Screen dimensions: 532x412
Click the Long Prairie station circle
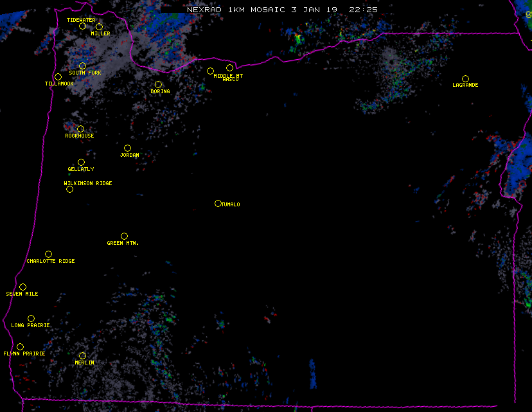coord(31,318)
